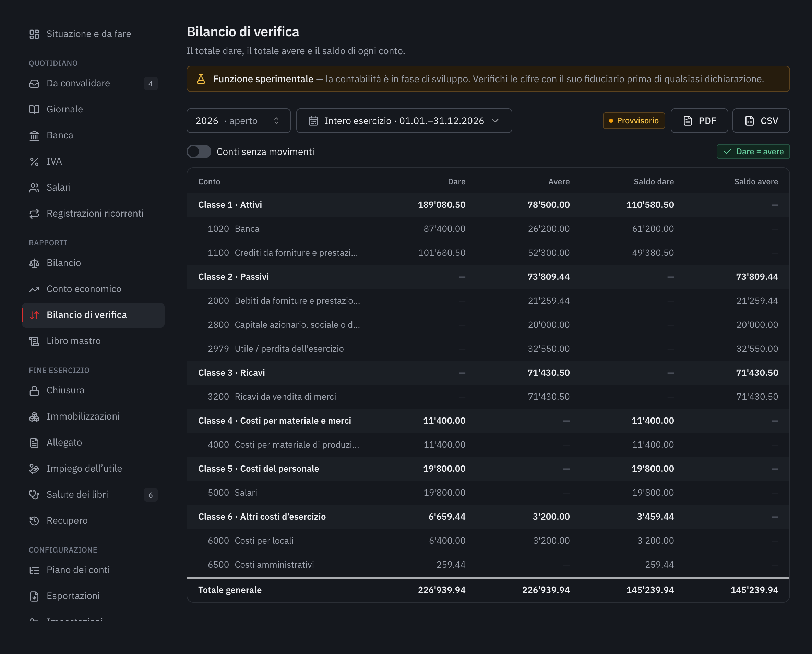Click the 4 badge beside Da convalidare

(151, 84)
